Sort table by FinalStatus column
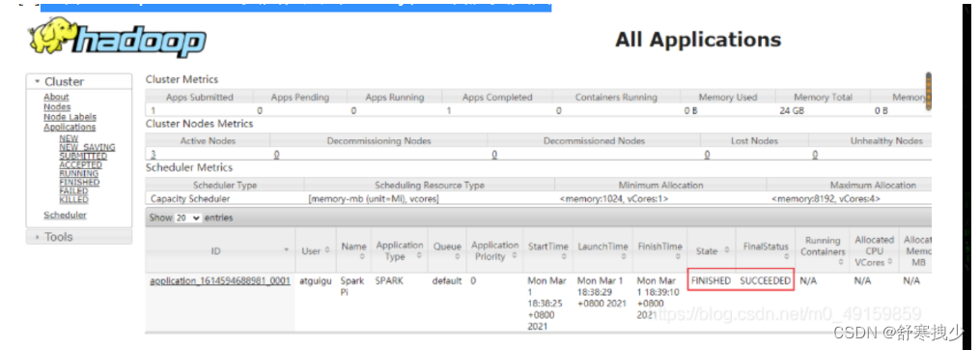This screenshot has width=980, height=350. 766,250
